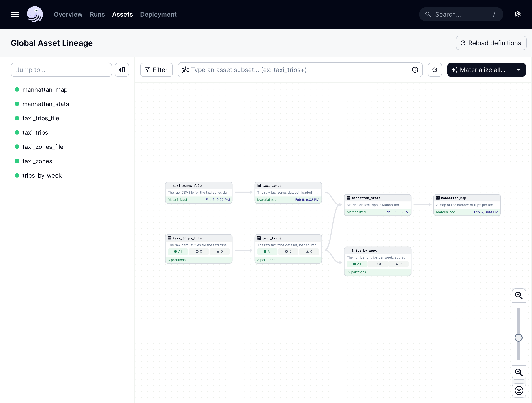This screenshot has height=403, width=532.
Task: Click the table icon on trips_by_week node
Action: pos(348,250)
